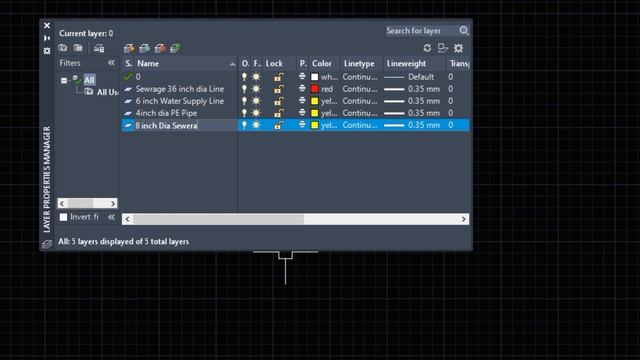Change white color swatch of layer 0
640x360 pixels.
click(x=314, y=77)
